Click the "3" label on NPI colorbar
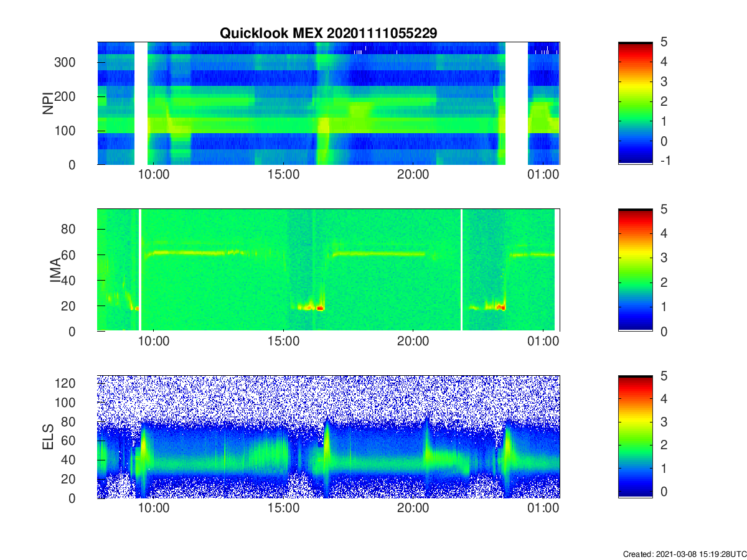This screenshot has width=747, height=560. point(664,82)
